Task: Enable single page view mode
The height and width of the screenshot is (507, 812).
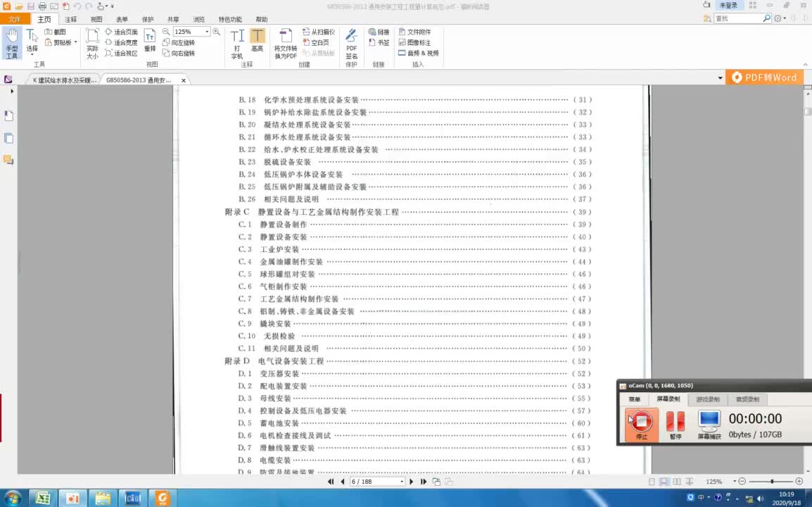Action: click(652, 482)
